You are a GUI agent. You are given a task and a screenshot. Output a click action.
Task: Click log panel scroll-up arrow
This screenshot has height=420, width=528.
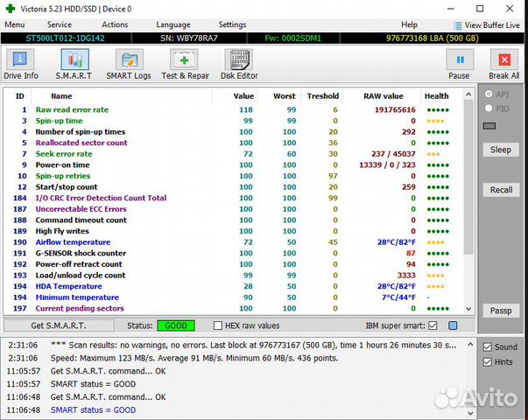tap(470, 345)
